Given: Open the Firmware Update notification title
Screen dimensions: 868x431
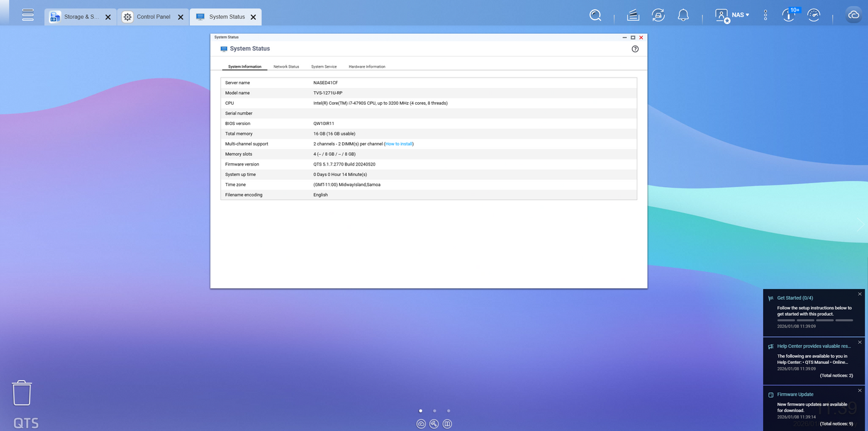Looking at the screenshot, I should point(795,394).
